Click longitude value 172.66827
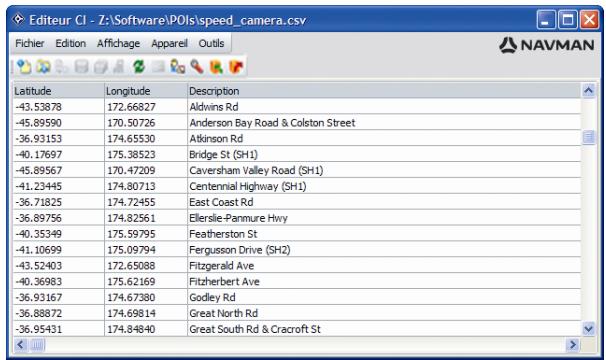This screenshot has width=606, height=360. [x=131, y=107]
